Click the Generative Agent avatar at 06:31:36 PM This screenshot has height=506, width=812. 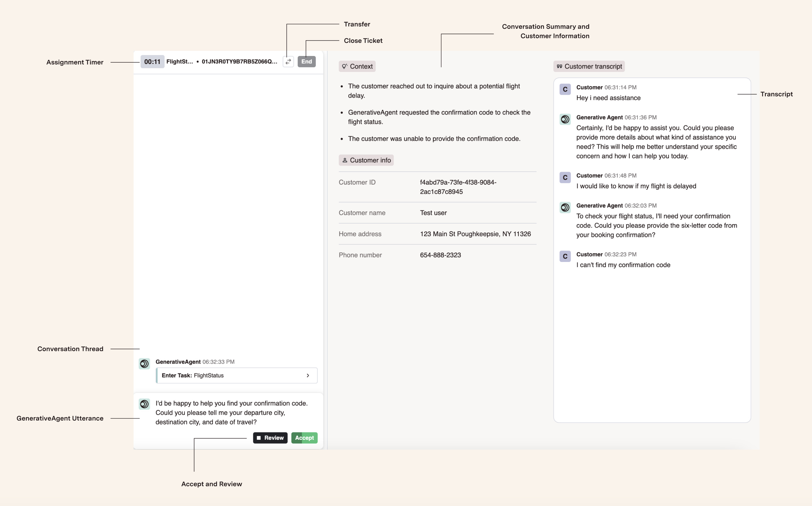coord(565,120)
